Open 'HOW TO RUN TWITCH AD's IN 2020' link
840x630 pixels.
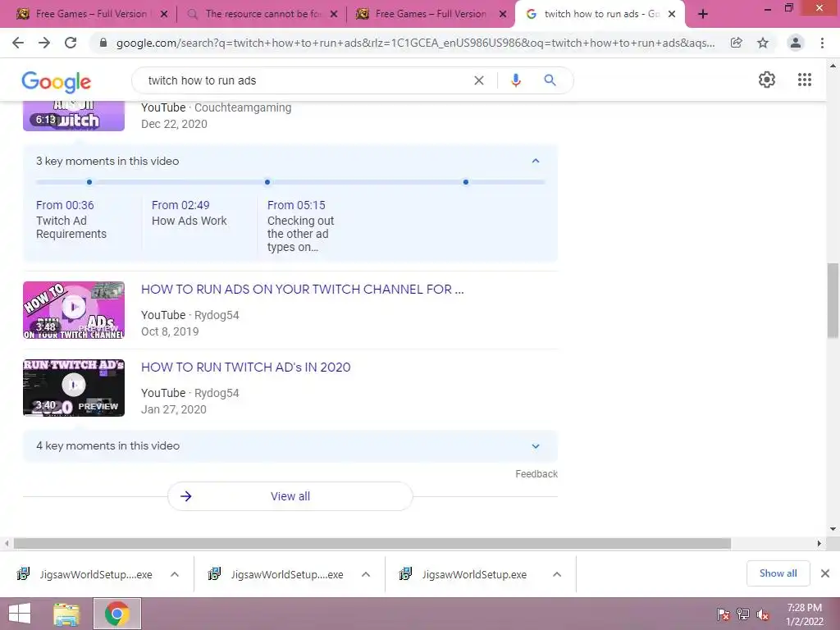point(246,367)
